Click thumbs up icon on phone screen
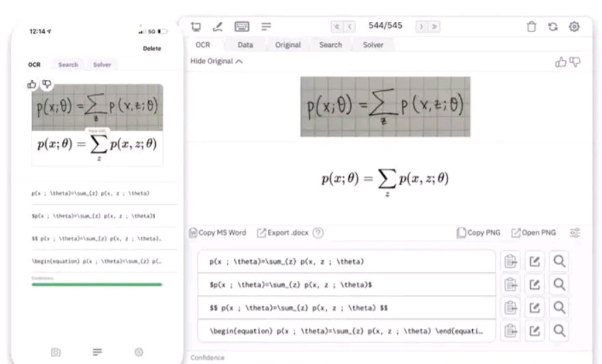Image resolution: width=602 pixels, height=364 pixels. point(32,84)
